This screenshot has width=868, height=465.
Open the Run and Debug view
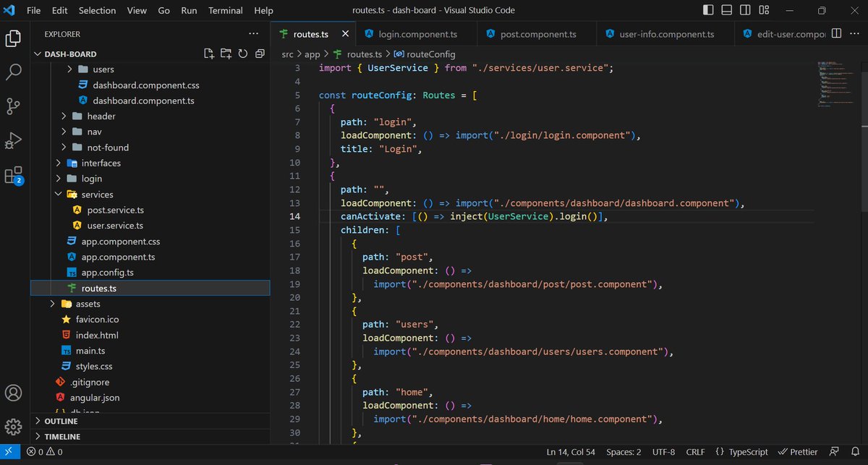(13, 140)
